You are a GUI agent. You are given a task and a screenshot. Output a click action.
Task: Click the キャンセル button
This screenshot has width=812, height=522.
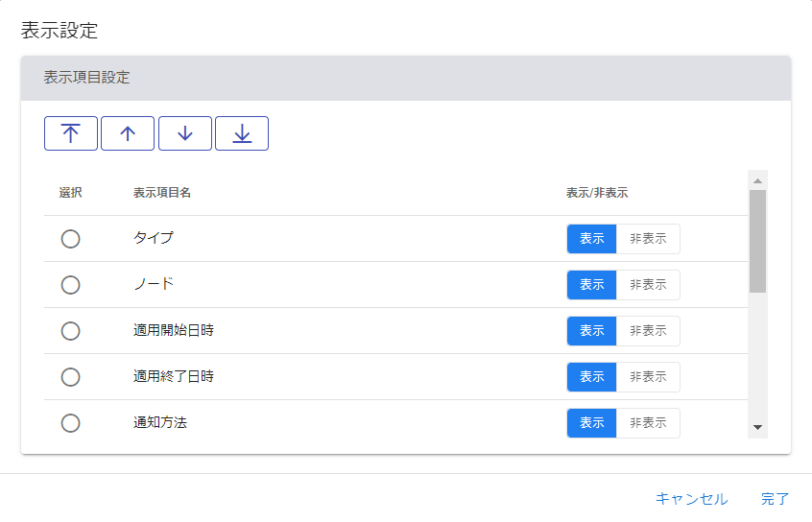691,499
